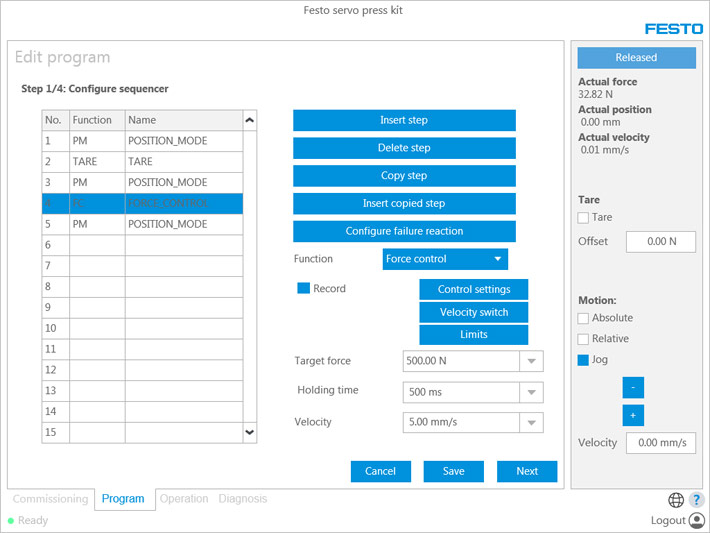
Task: Open help via question mark icon
Action: [x=696, y=500]
